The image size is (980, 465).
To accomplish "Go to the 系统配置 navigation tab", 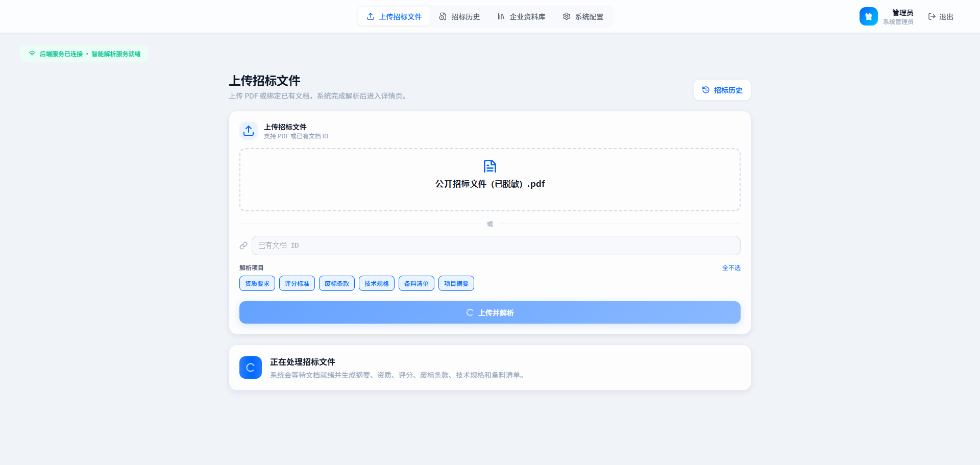I will click(583, 17).
